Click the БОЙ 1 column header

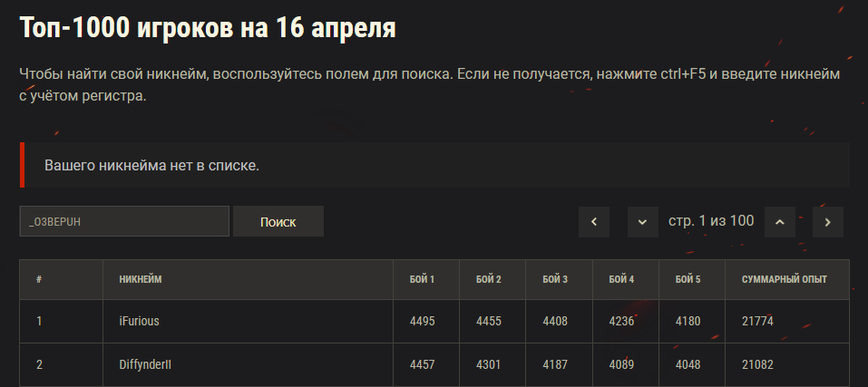pyautogui.click(x=423, y=279)
